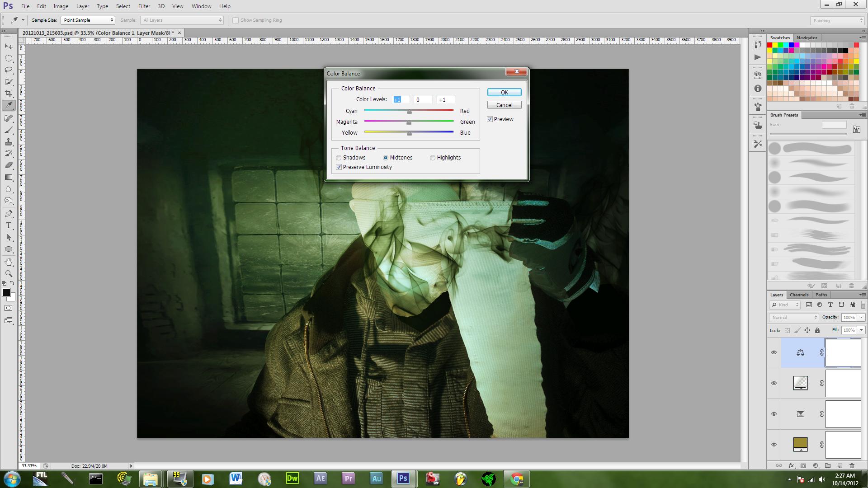This screenshot has height=488, width=868.
Task: Select the Crop tool
Action: pyautogui.click(x=9, y=94)
